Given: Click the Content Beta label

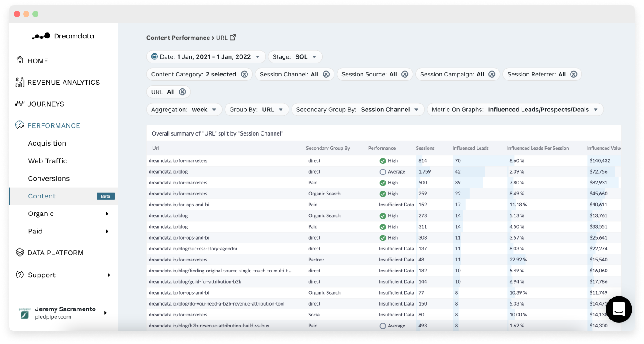Looking at the screenshot, I should [x=105, y=196].
